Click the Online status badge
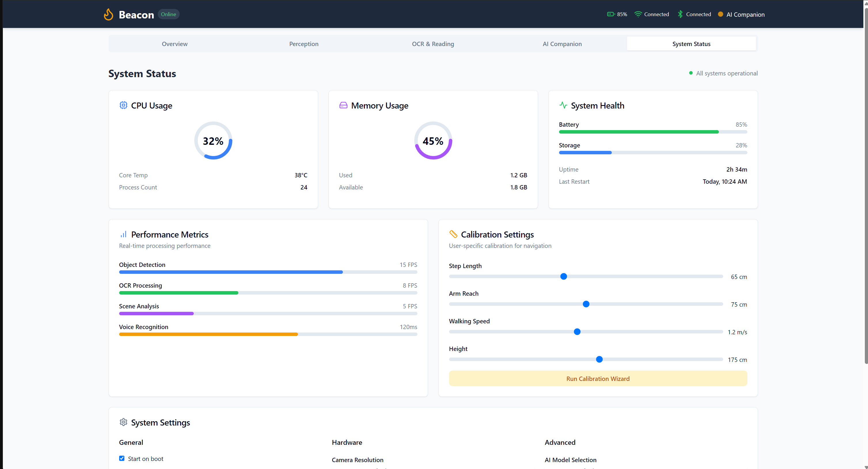The height and width of the screenshot is (469, 868). [168, 14]
